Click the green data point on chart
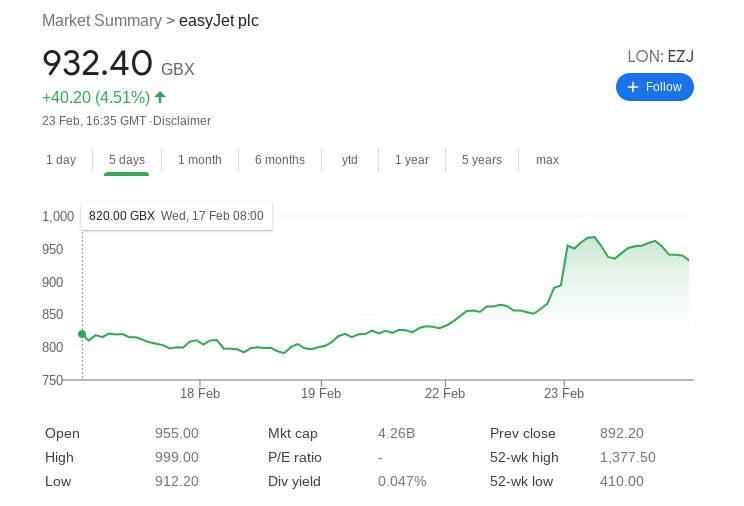Viewport: 744px width, 506px height. click(x=82, y=334)
